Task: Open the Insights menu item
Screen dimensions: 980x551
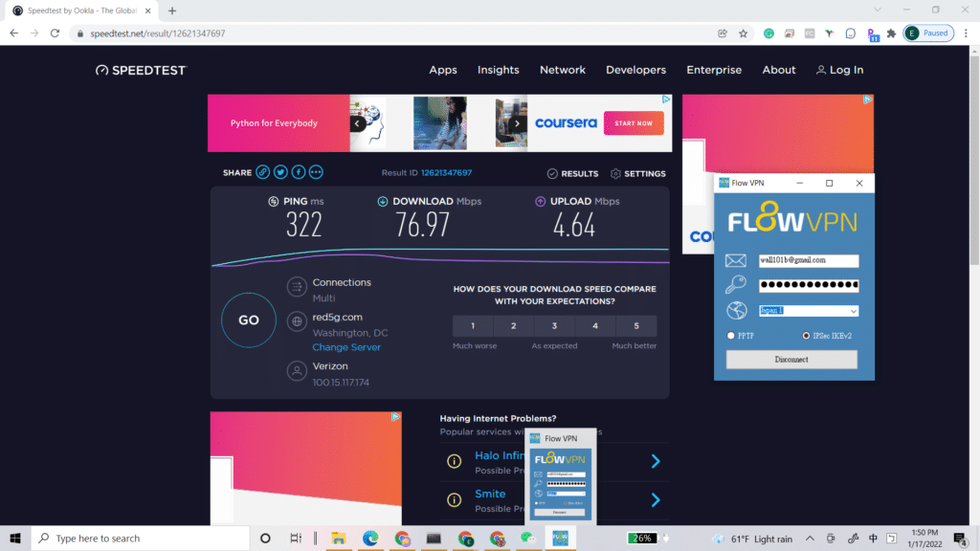Action: click(498, 70)
